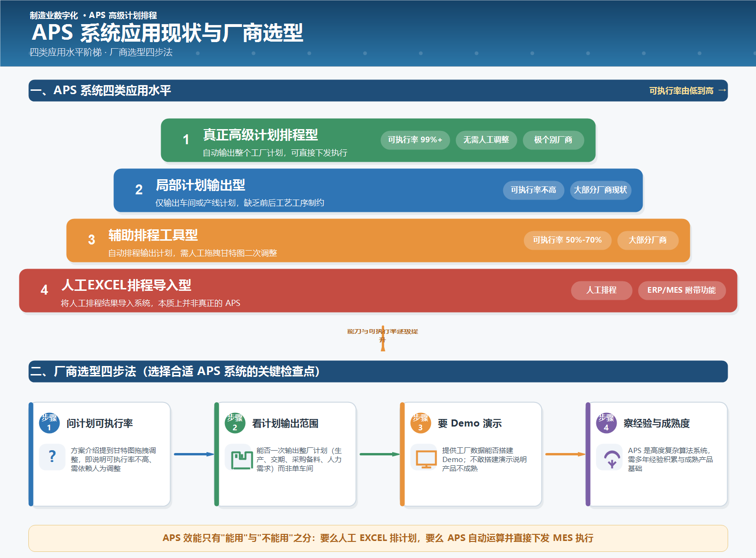756x558 pixels.
Task: Click the paragraph starting 提供工厂数据能否搭建
Action: tap(484, 459)
